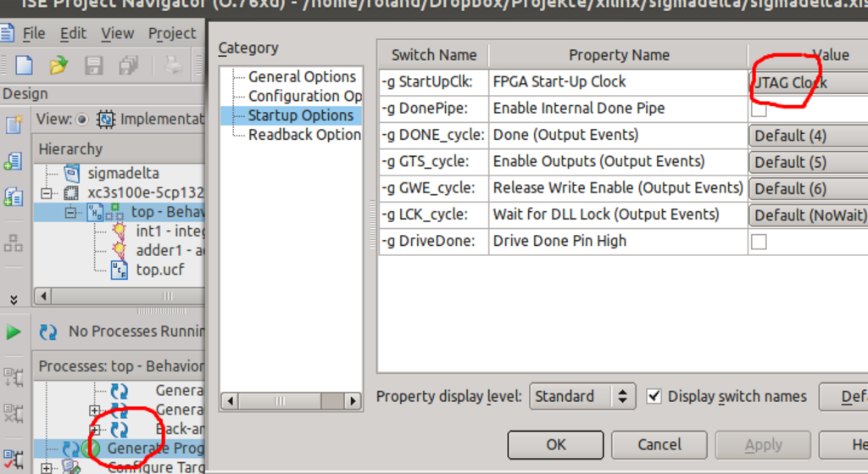
Task: Enable the Internal Done Pipe checkbox
Action: tap(759, 109)
